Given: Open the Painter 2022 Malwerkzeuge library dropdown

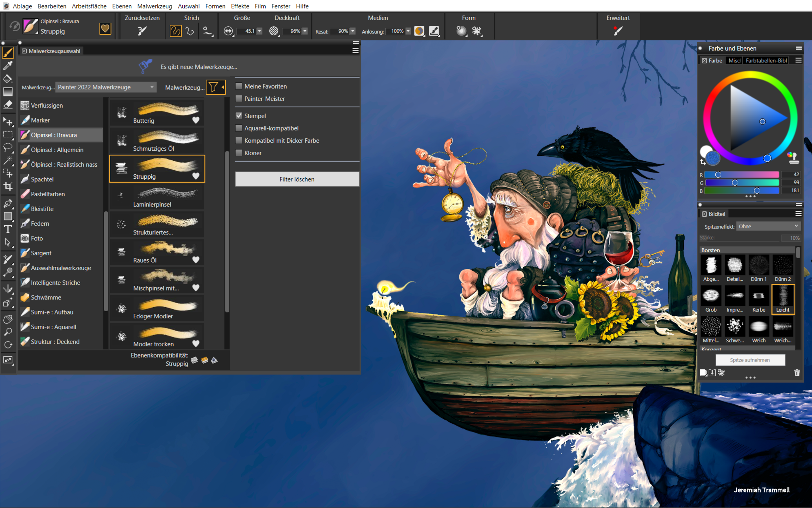Looking at the screenshot, I should point(106,87).
